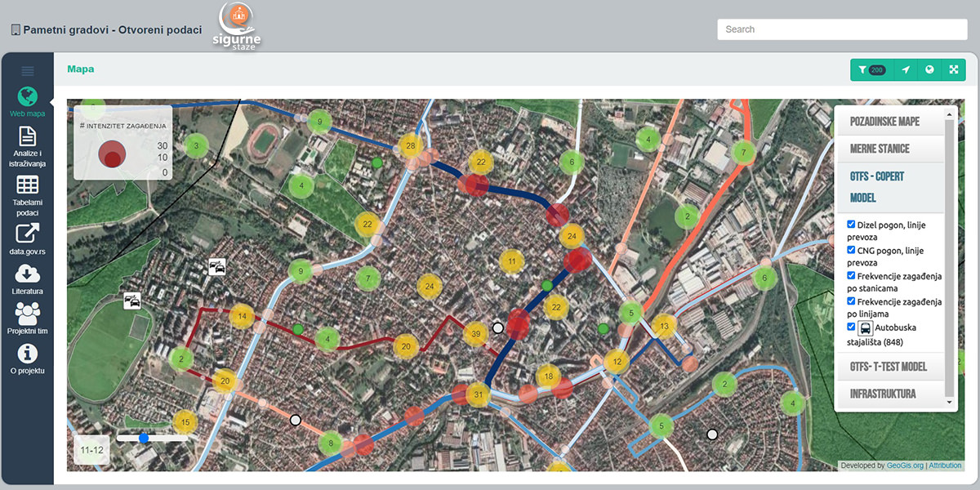Expand the Pozadinske mape section
The height and width of the screenshot is (490, 980).
click(884, 122)
